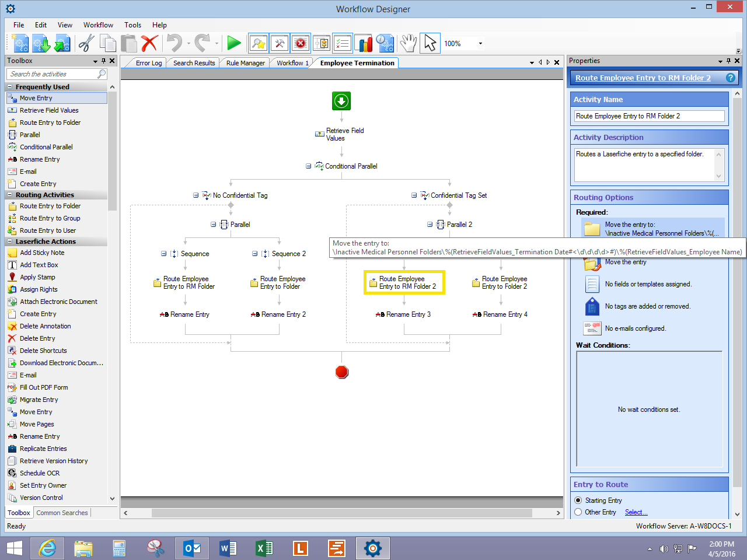Click the red stop node in workflow

tap(342, 372)
